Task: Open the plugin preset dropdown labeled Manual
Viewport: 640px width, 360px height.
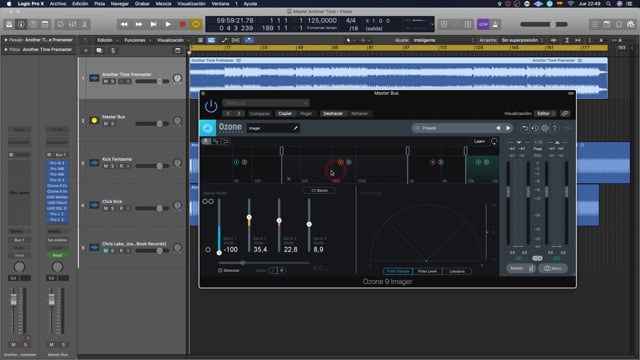Action: (x=266, y=103)
